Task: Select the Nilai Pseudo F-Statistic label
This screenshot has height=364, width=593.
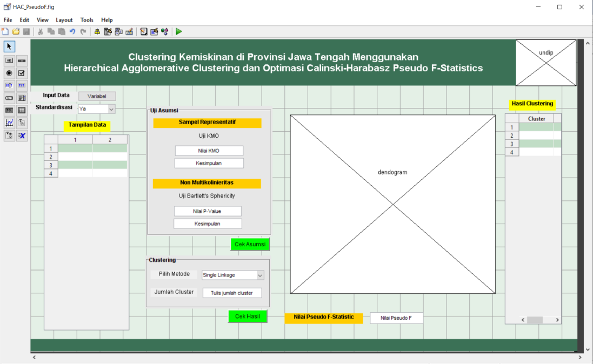Action: (x=324, y=318)
